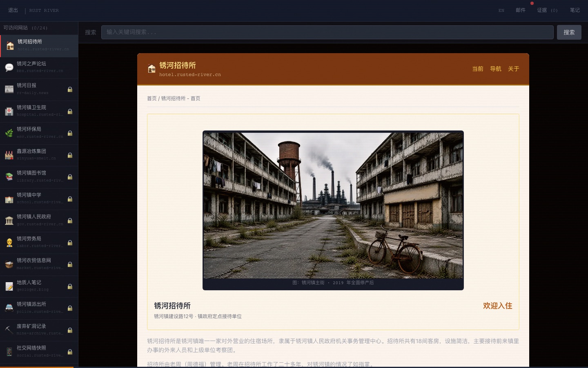Image resolution: width=588 pixels, height=368 pixels.
Task: Click the lock icon beside 锈河镇卫生院
Action: [x=70, y=111]
